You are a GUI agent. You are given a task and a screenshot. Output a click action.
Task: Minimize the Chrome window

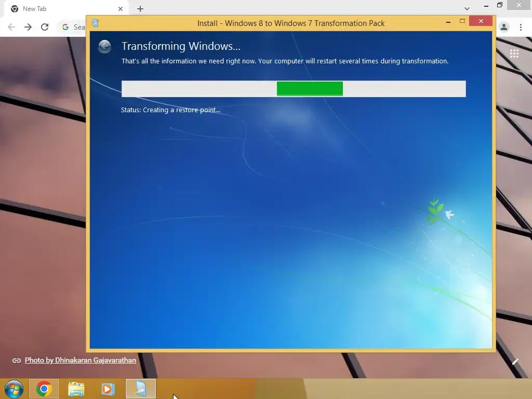point(486,5)
